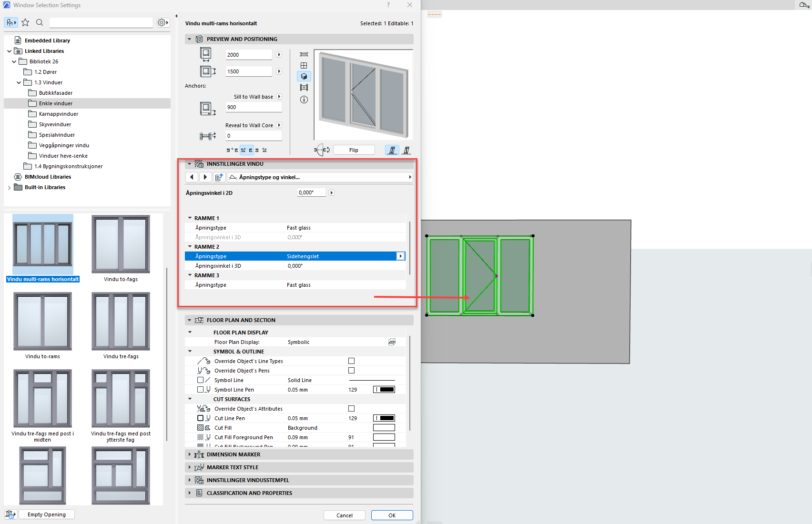Open the Åpningstype og vinkel dropdown
Image resolution: width=812 pixels, height=524 pixels.
[320, 177]
